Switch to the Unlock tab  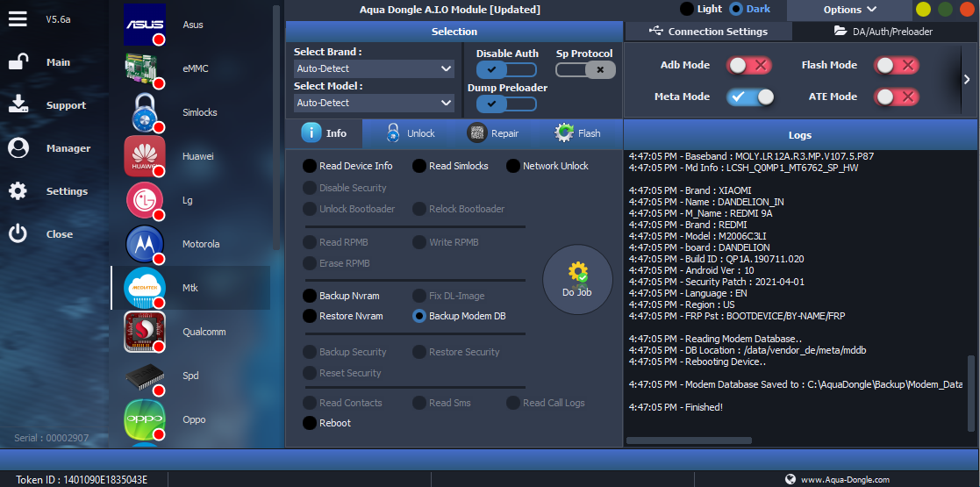tap(410, 133)
